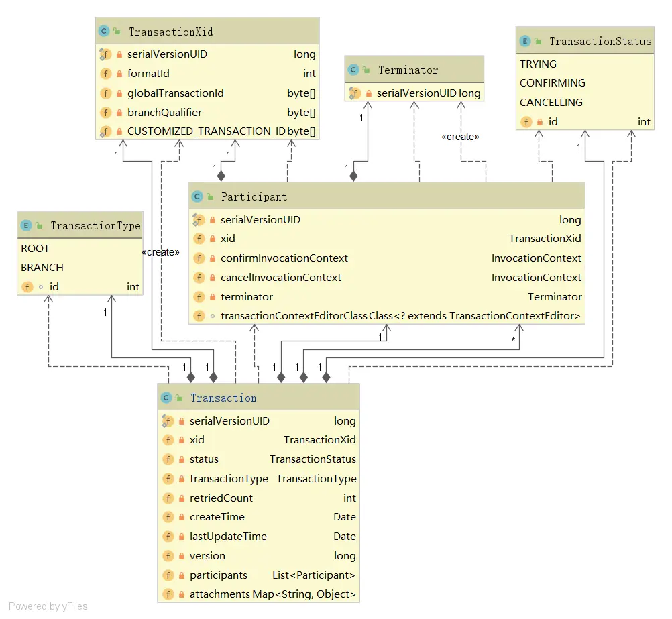
Task: Click the lock icon beside Participant xid
Action: point(212,239)
